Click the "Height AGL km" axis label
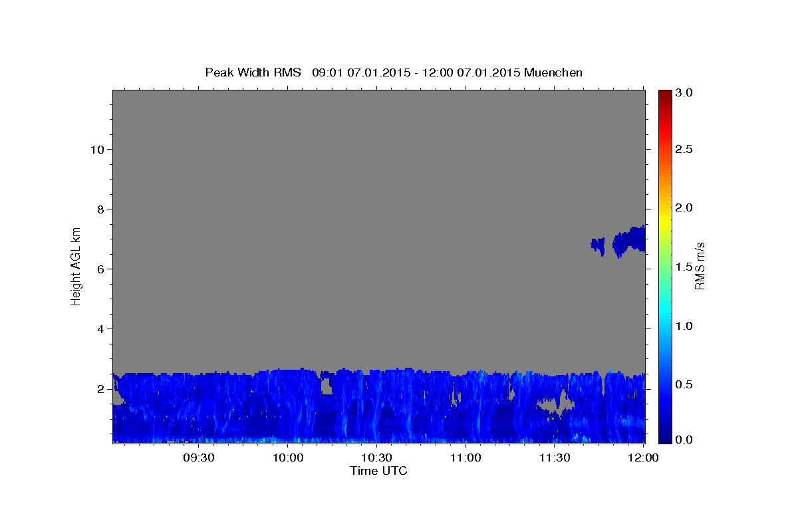Screen dimensions: 798x532 click(76, 265)
